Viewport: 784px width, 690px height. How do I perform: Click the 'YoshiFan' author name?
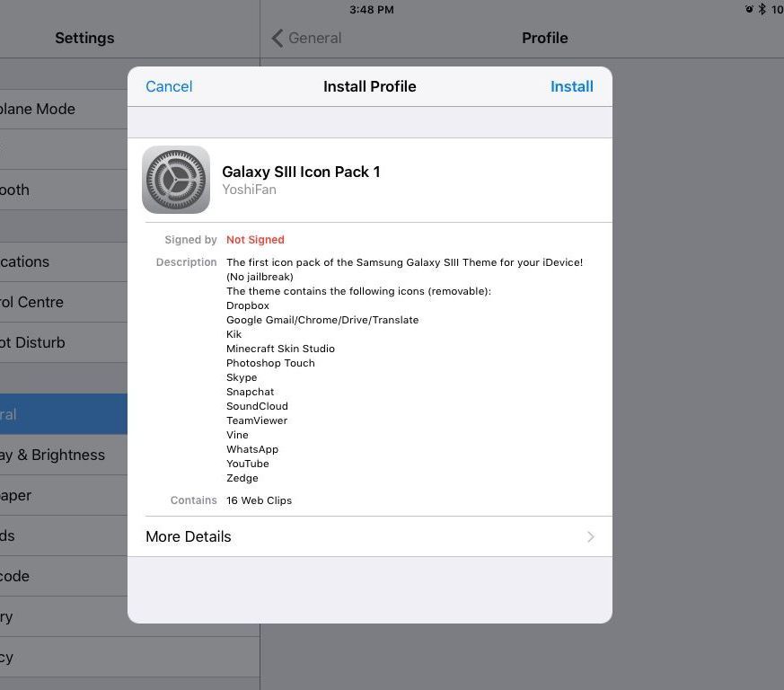(249, 190)
